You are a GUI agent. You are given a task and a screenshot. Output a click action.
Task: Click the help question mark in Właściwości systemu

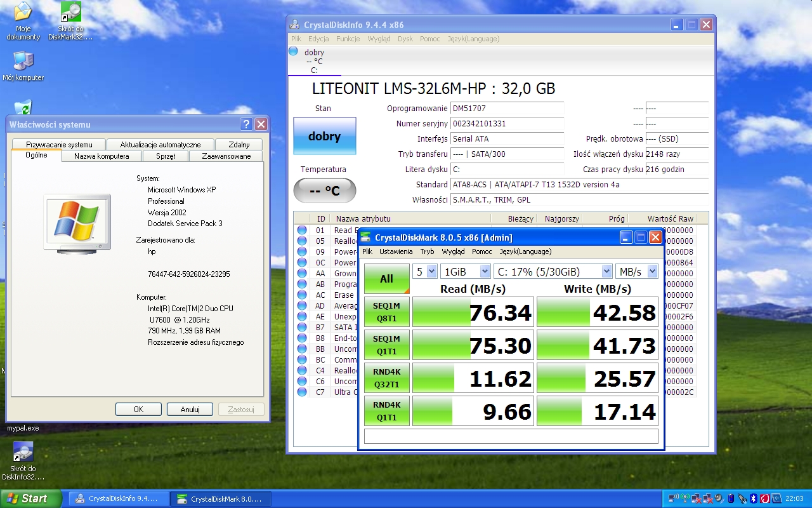[246, 124]
